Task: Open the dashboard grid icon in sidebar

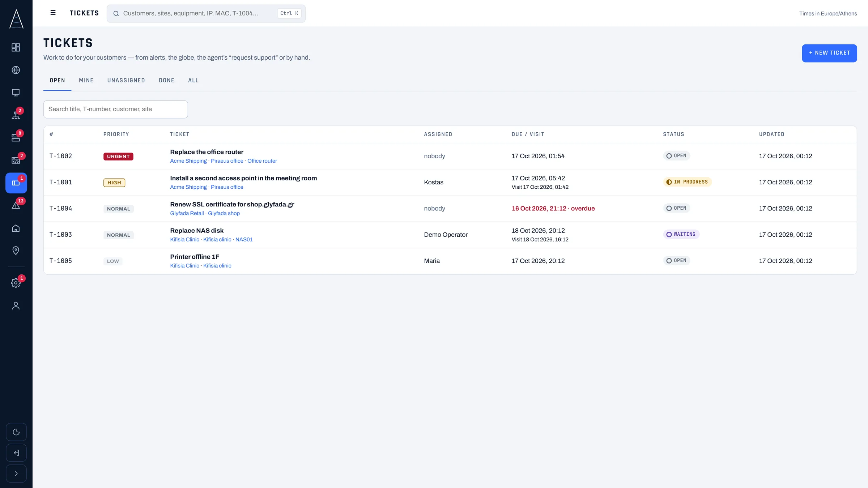Action: click(x=16, y=47)
